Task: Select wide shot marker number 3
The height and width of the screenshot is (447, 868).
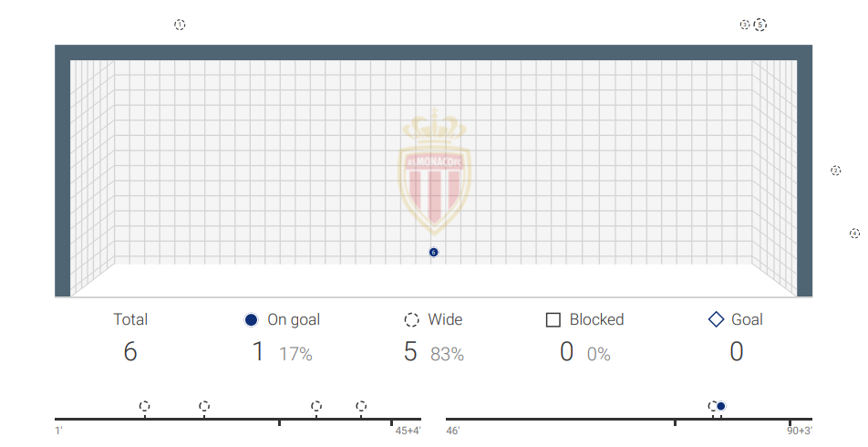Action: tap(745, 25)
